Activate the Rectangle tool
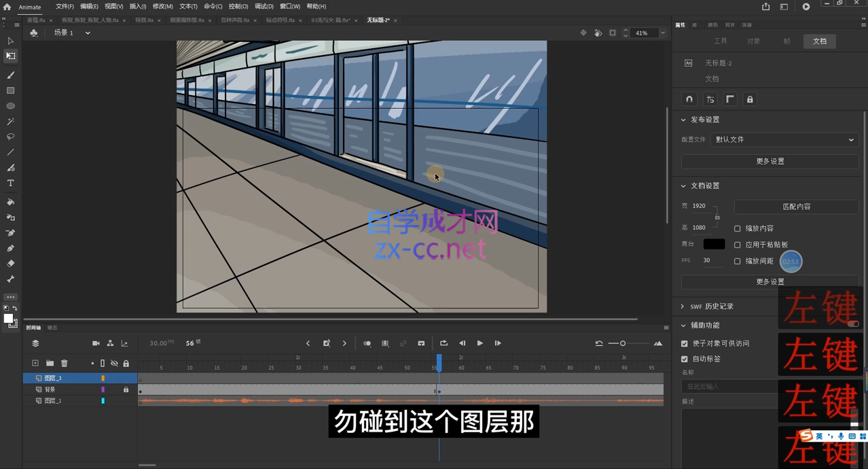The image size is (868, 469). click(10, 90)
